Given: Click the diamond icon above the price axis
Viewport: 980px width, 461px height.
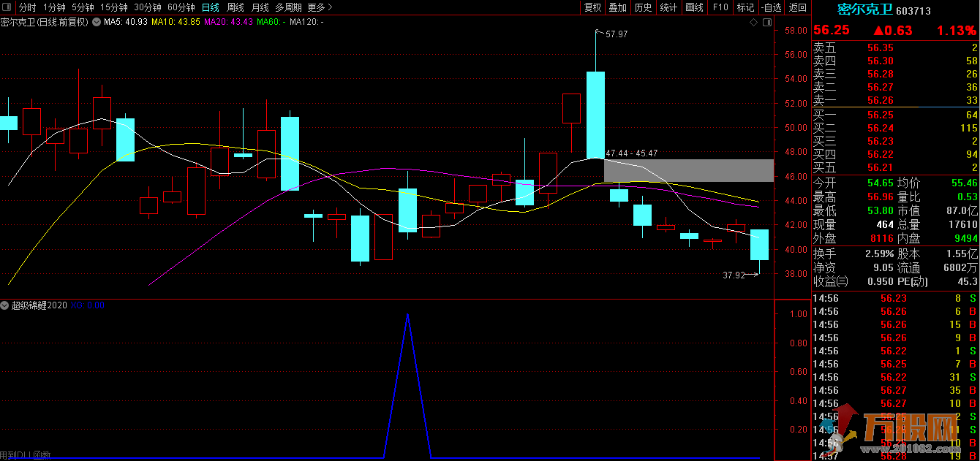Looking at the screenshot, I should tap(754, 23).
